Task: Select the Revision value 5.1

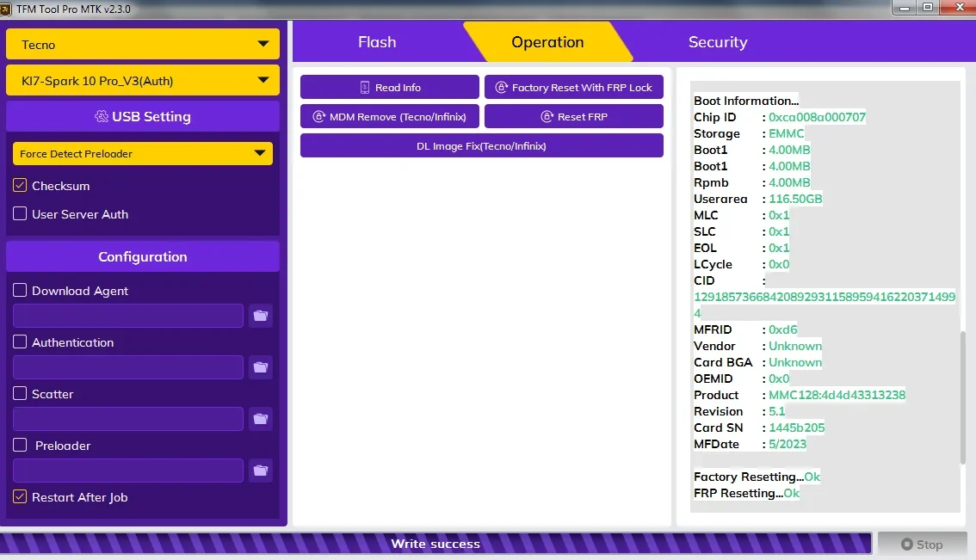Action: tap(776, 411)
